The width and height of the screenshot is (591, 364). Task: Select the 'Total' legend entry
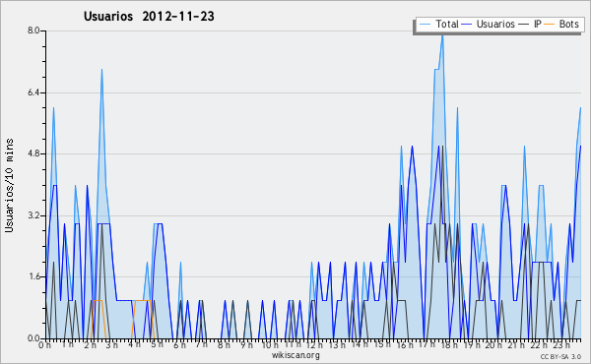pos(439,24)
